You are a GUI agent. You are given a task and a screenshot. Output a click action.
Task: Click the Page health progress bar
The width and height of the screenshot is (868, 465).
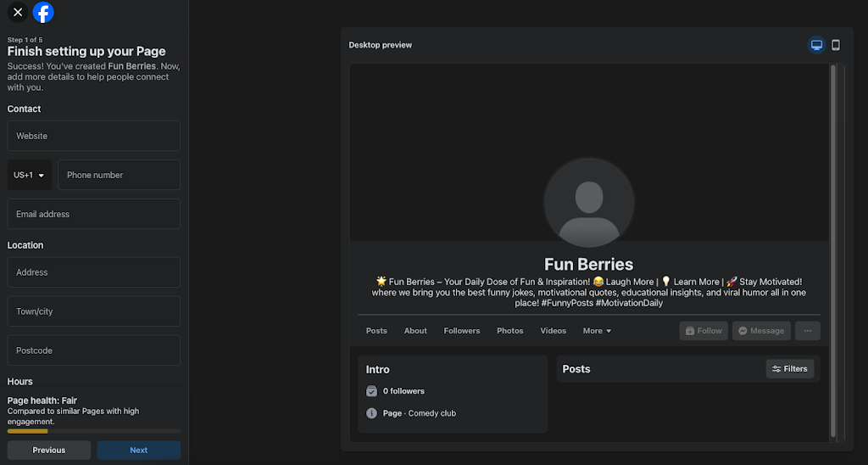tap(93, 431)
